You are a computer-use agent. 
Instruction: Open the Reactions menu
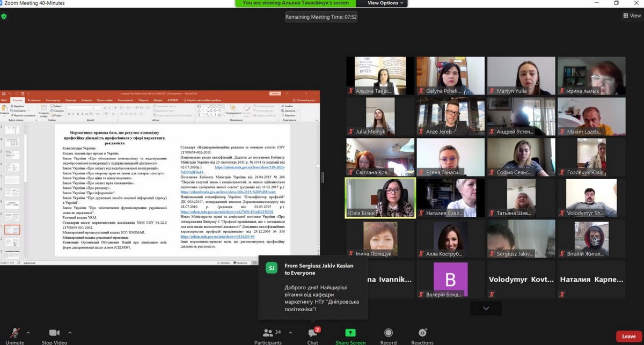(422, 335)
